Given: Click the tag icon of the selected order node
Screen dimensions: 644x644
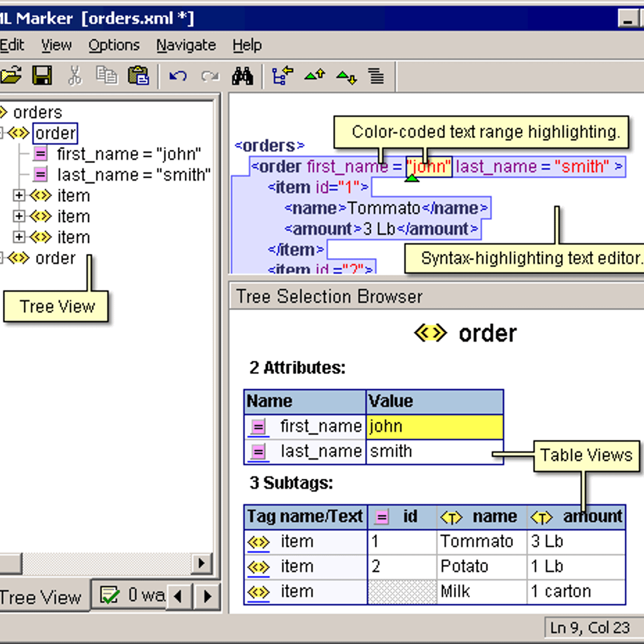Looking at the screenshot, I should 18,133.
